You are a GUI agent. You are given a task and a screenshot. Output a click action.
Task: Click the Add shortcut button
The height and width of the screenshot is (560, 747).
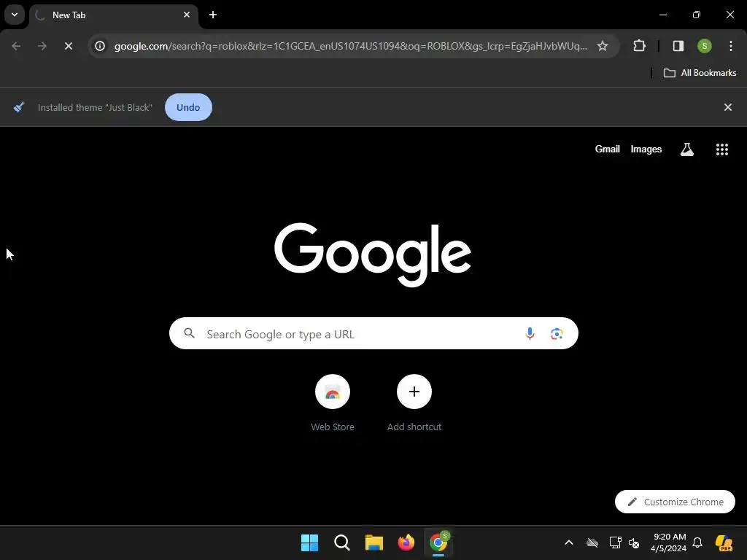tap(414, 403)
